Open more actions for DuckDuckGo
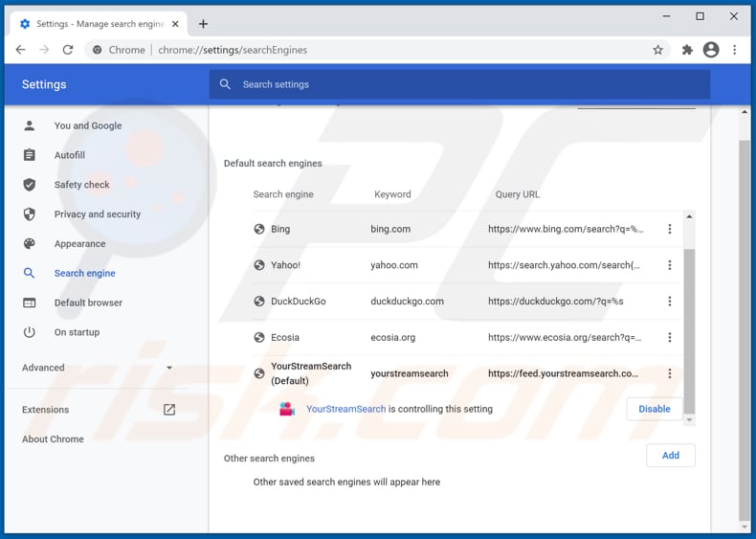Viewport: 756px width, 539px height. (670, 301)
